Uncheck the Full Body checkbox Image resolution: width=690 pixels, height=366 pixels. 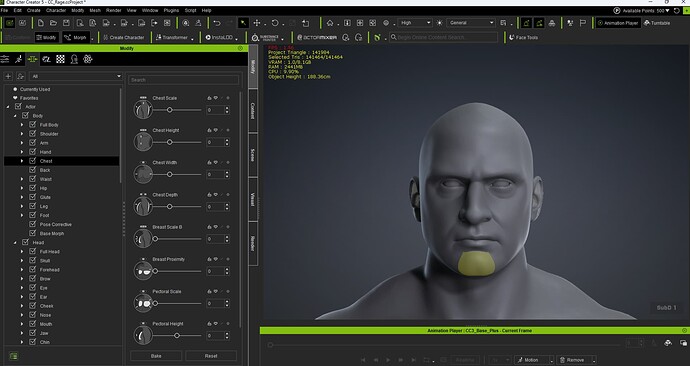coord(33,124)
